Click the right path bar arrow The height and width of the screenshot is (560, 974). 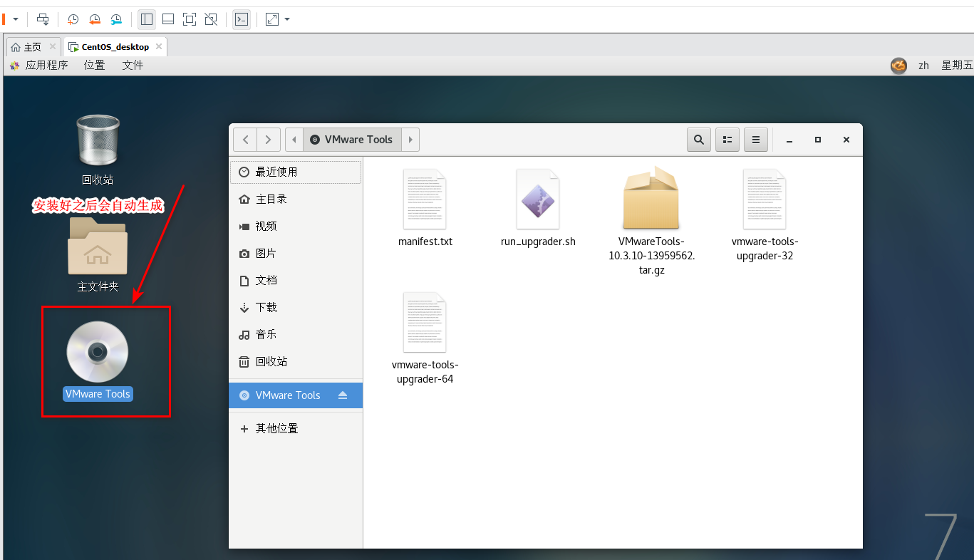pos(410,140)
